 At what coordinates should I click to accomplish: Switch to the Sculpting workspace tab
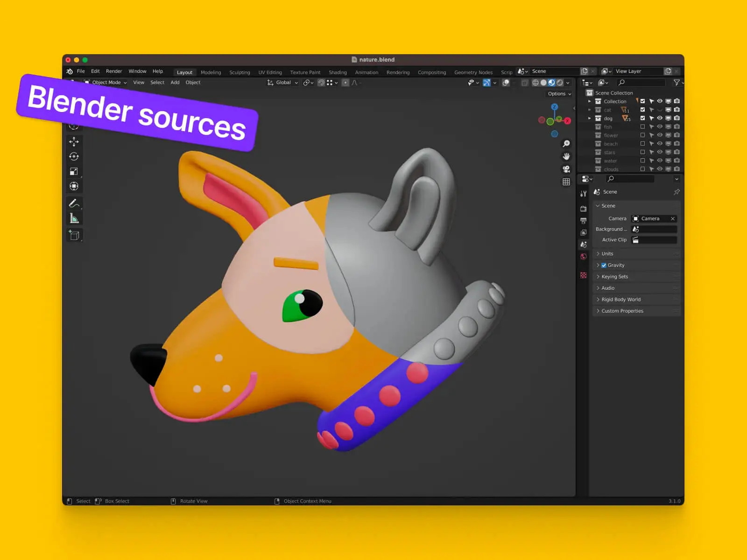(240, 72)
